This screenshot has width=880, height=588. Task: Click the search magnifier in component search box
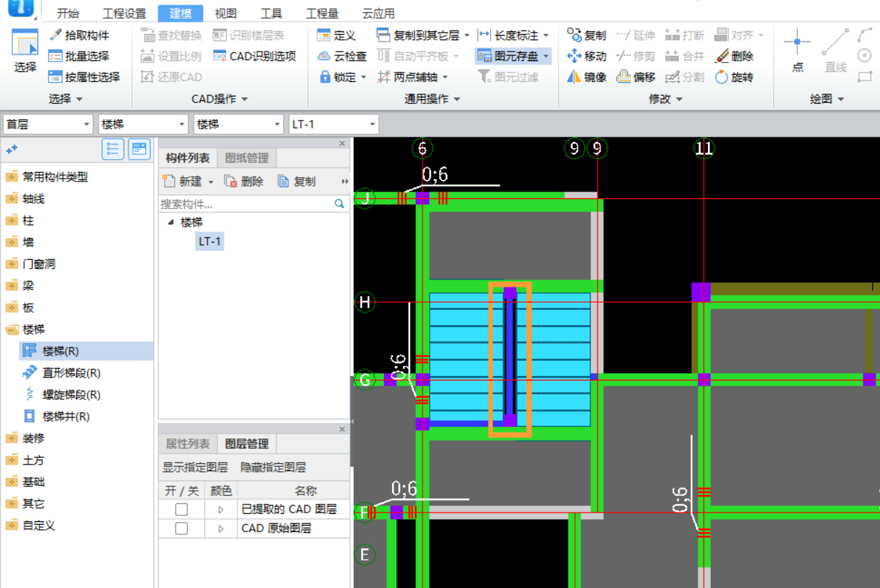(339, 204)
